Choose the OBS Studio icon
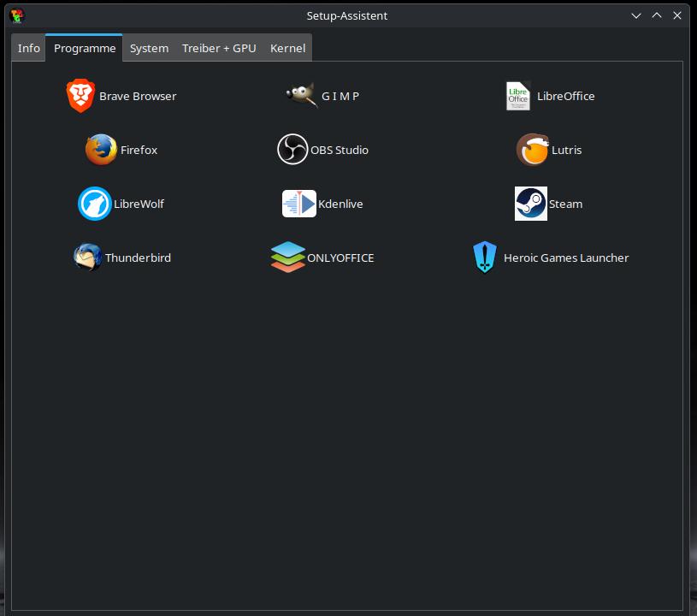697x616 pixels. 292,150
